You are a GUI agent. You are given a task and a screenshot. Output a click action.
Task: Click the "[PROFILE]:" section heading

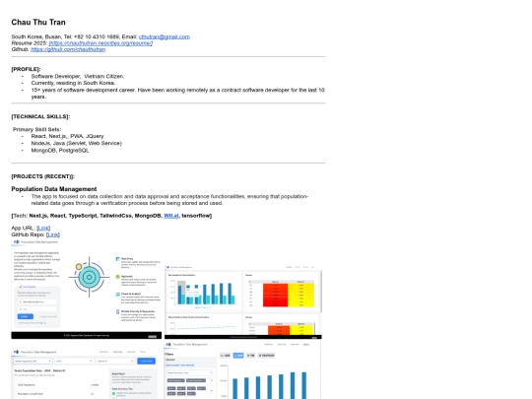click(x=26, y=69)
